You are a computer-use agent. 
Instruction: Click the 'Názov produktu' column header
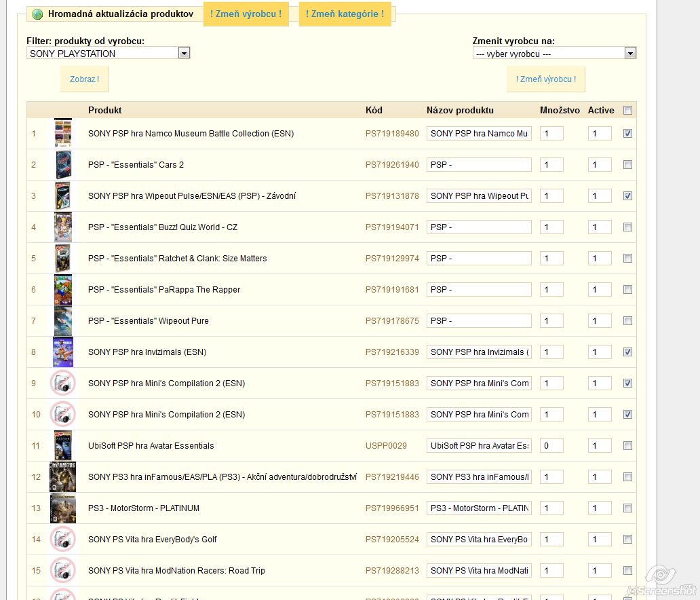pos(460,111)
